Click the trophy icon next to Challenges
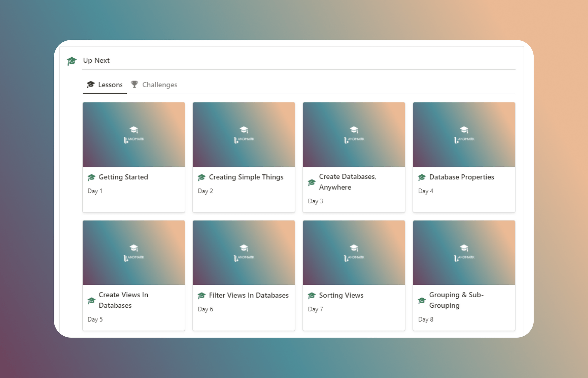The height and width of the screenshot is (378, 588). [134, 84]
